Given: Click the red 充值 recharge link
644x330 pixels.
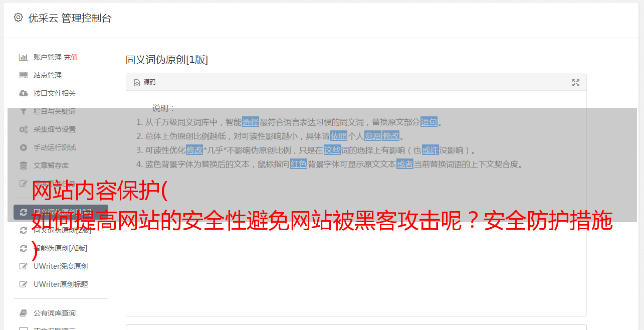Looking at the screenshot, I should pyautogui.click(x=71, y=57).
